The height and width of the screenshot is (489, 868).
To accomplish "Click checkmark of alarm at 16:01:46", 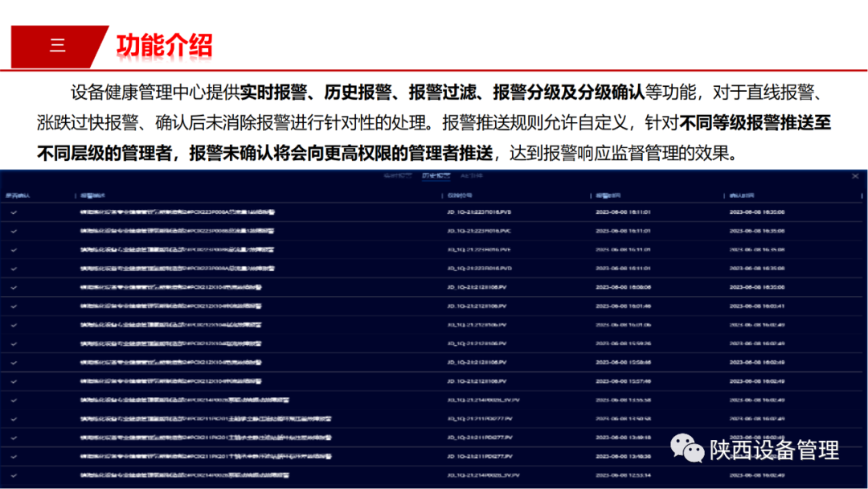I will tap(14, 306).
